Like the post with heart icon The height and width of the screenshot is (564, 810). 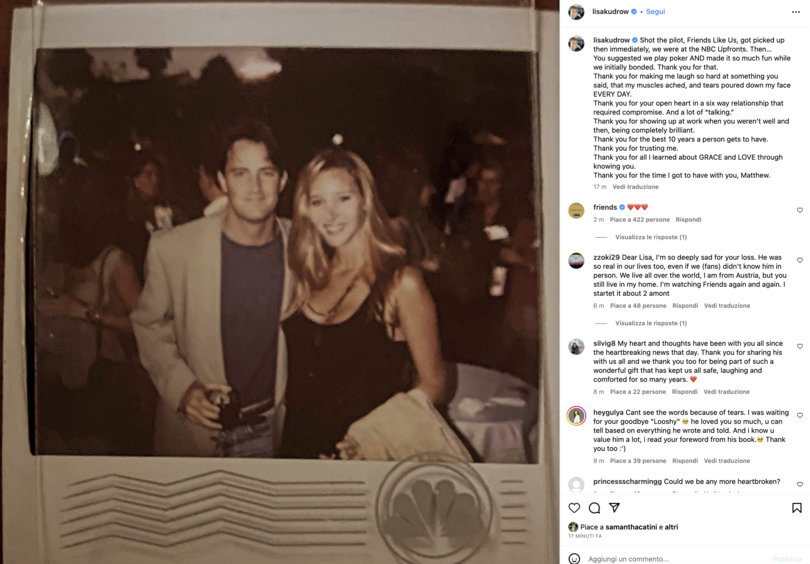tap(574, 508)
